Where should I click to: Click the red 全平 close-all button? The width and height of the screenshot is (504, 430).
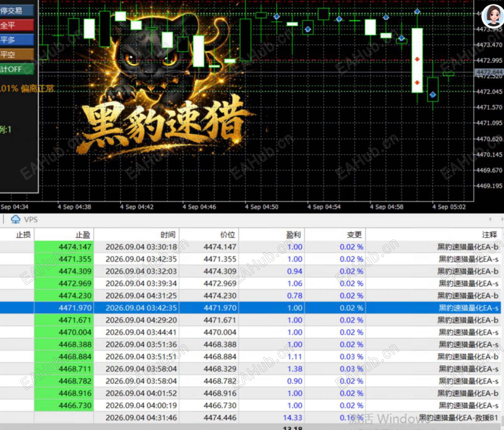16,25
